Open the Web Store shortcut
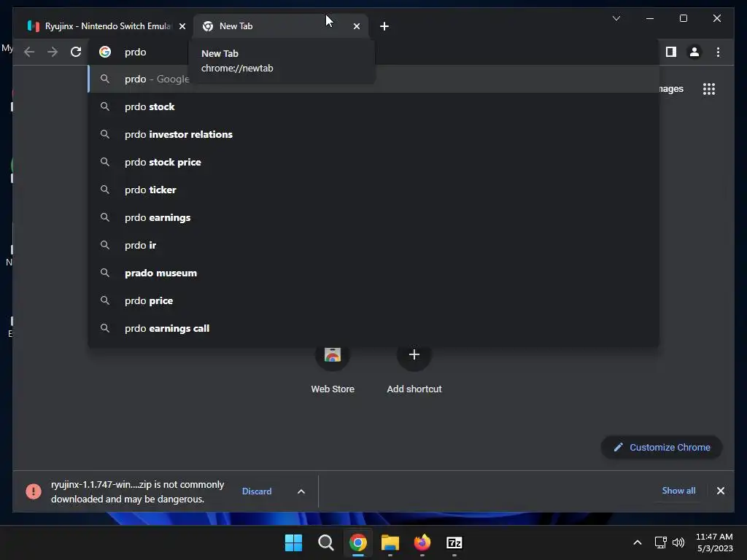This screenshot has height=560, width=747. 333,370
